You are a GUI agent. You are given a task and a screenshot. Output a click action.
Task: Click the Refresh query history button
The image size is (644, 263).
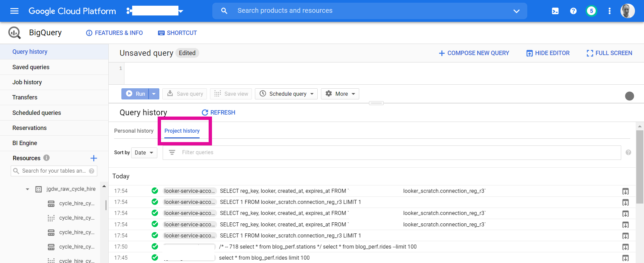pyautogui.click(x=218, y=113)
